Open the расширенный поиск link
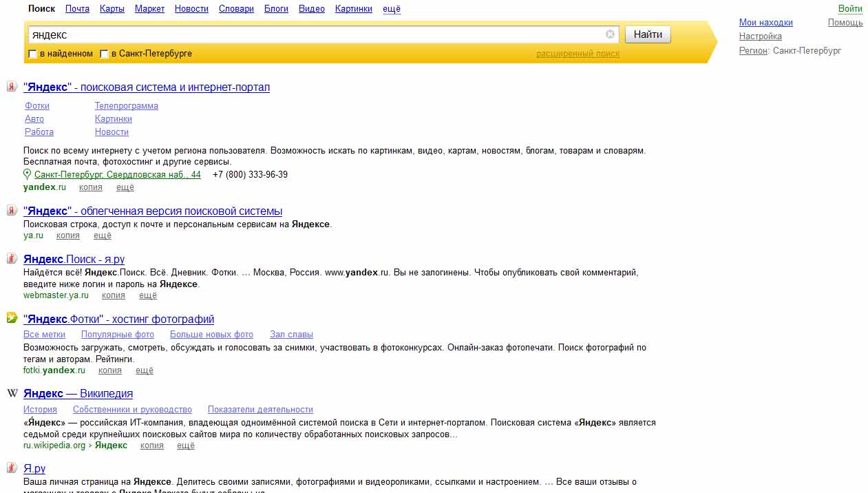This screenshot has height=493, width=868. 578,54
